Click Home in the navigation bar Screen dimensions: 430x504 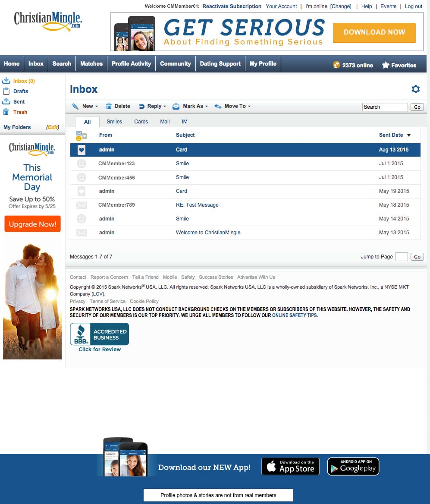click(12, 63)
